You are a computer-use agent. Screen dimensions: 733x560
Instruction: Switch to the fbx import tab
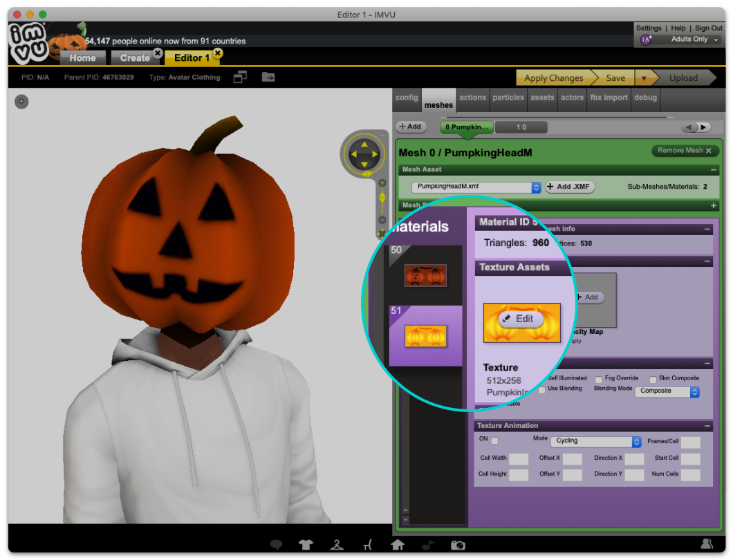tap(609, 97)
